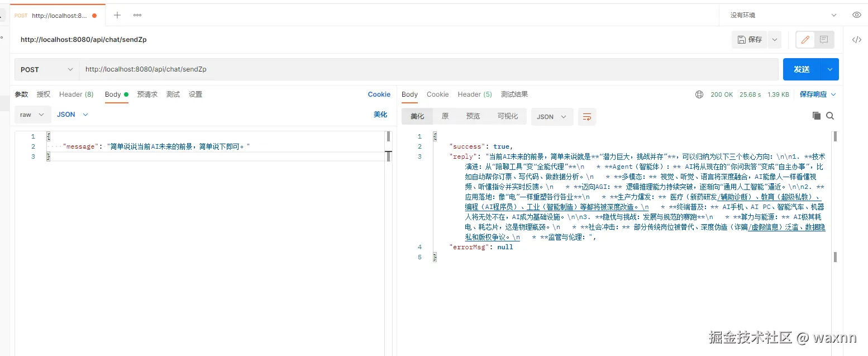Screen dimensions: 868x356
Task: Click the network globe icon in response status
Action: tap(699, 94)
